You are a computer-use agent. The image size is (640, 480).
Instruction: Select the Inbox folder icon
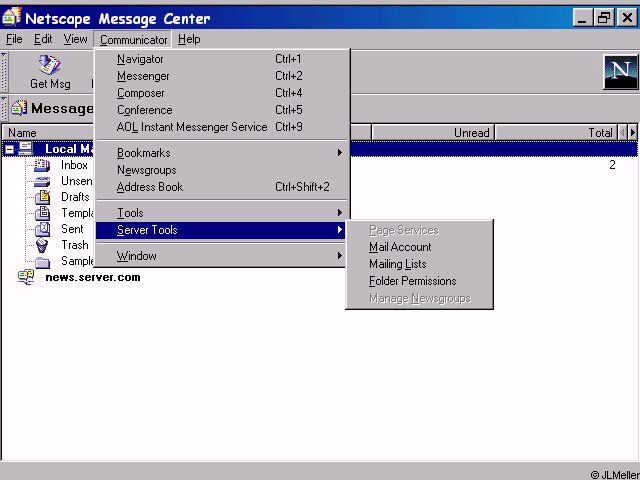[42, 165]
